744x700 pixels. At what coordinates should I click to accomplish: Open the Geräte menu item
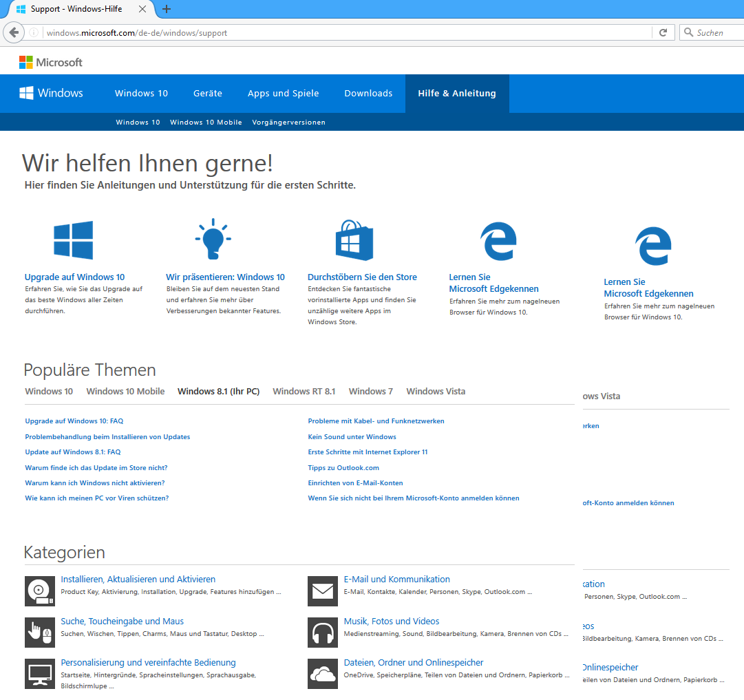pyautogui.click(x=207, y=93)
